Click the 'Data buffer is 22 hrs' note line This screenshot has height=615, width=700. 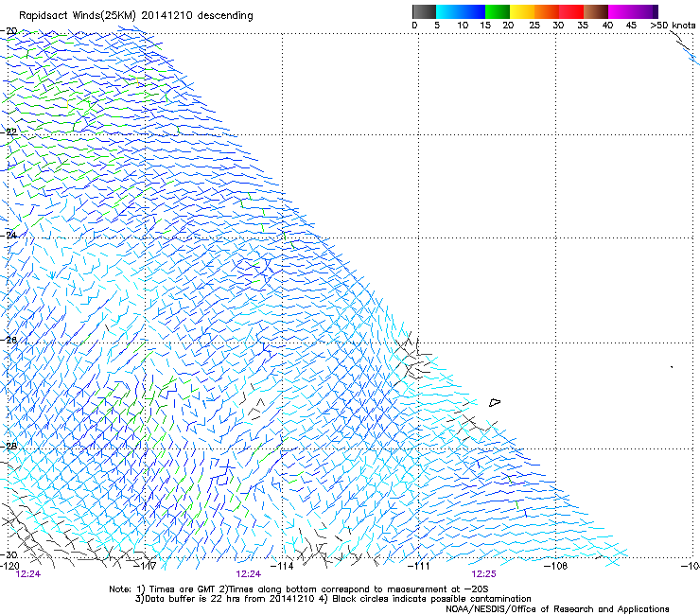click(333, 599)
